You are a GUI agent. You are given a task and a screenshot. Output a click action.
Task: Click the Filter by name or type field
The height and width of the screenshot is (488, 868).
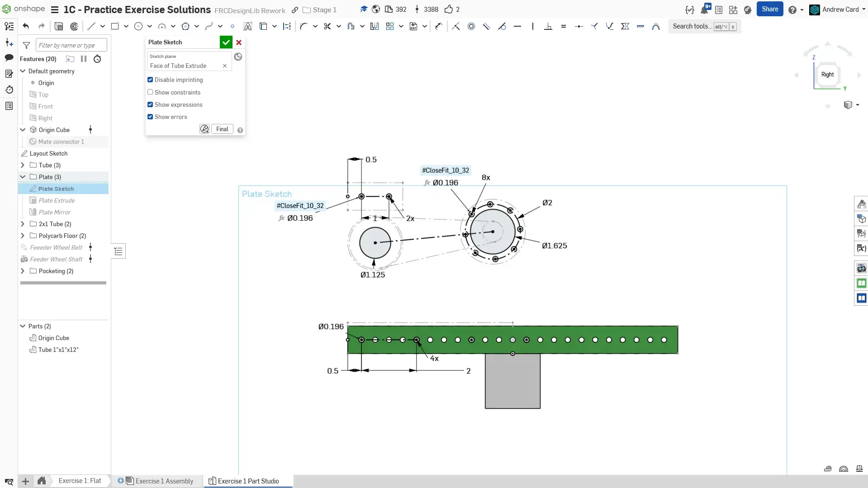click(71, 45)
